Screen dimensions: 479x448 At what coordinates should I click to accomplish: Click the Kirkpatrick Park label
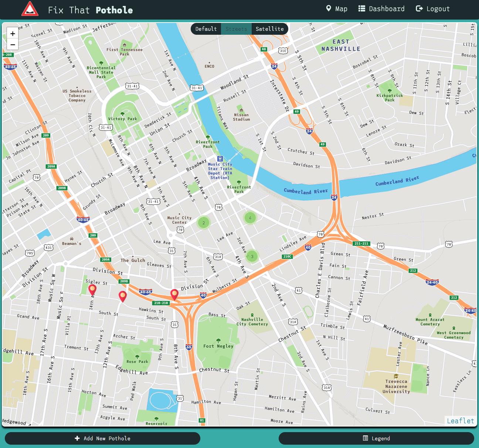pos(390,98)
